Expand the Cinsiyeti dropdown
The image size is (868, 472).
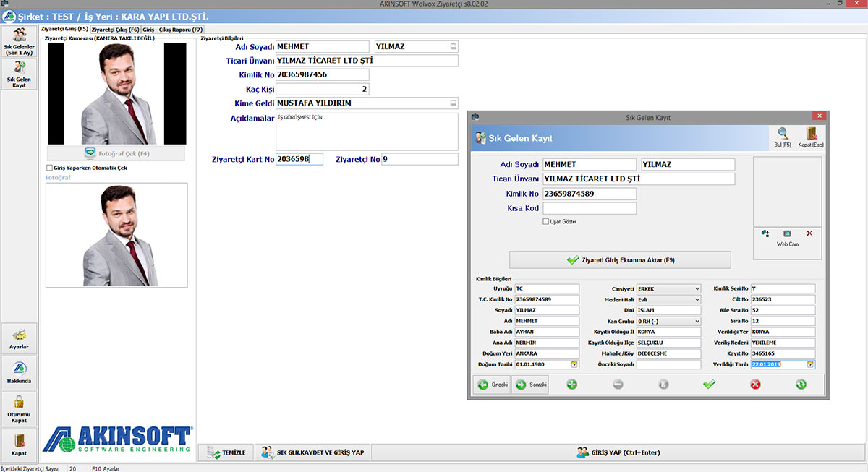[697, 289]
